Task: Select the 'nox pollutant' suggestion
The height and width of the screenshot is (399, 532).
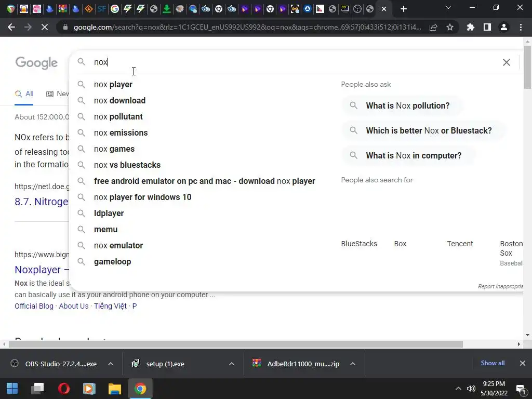Action: pos(118,117)
